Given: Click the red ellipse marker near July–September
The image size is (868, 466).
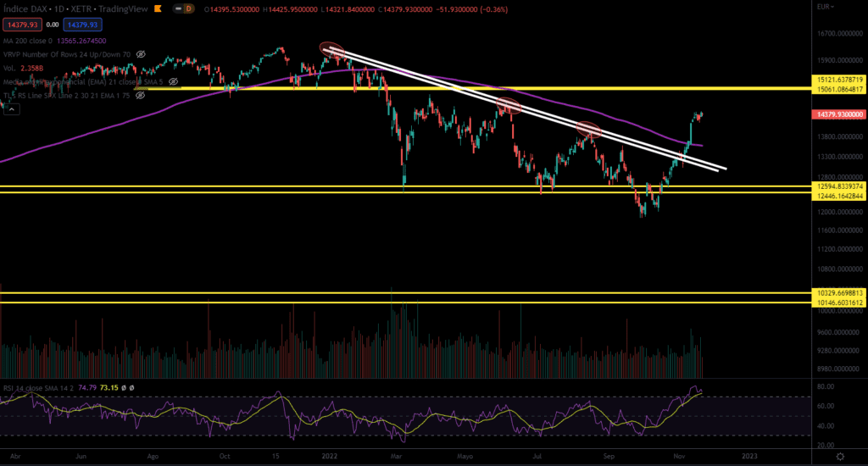Looking at the screenshot, I should point(589,130).
